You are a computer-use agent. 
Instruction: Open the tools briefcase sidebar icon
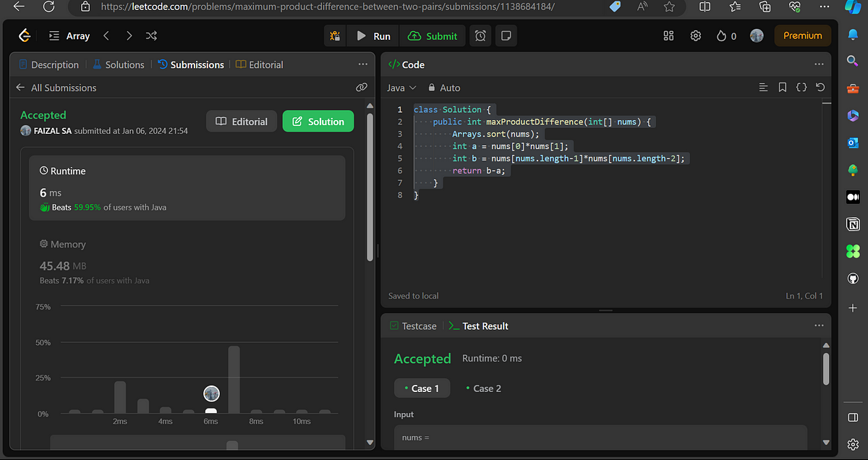tap(853, 88)
